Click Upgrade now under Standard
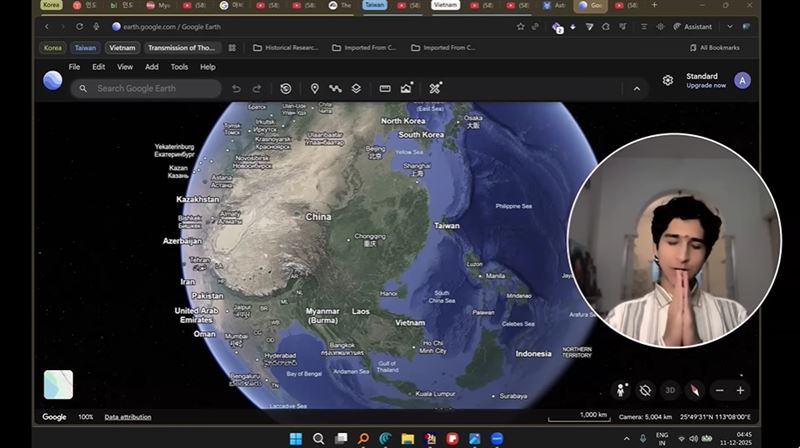Image resolution: width=800 pixels, height=448 pixels. pyautogui.click(x=706, y=86)
